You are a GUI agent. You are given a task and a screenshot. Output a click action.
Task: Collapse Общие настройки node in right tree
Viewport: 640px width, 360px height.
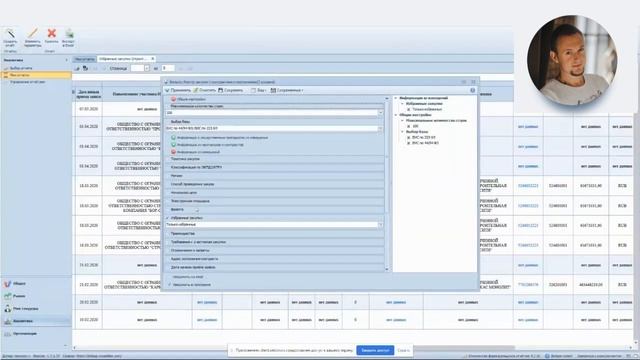(396, 115)
